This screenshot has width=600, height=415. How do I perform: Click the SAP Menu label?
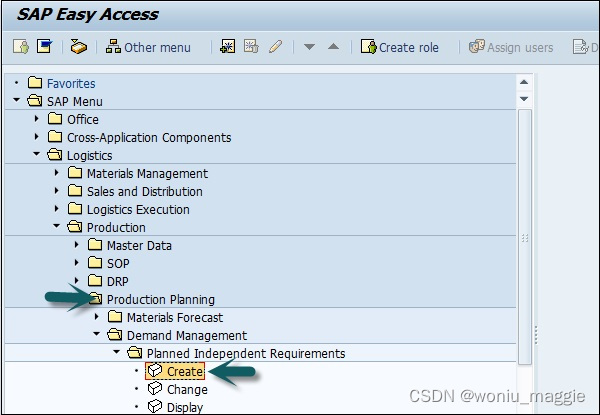click(75, 101)
